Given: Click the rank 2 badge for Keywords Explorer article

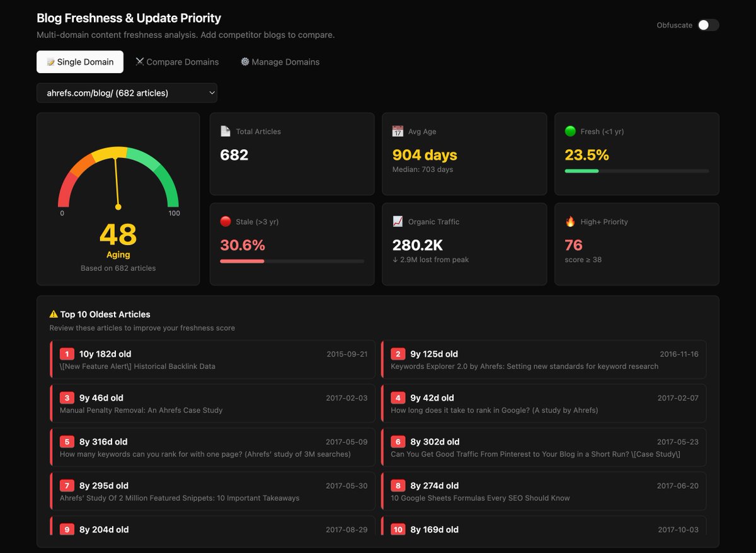Looking at the screenshot, I should (x=398, y=354).
